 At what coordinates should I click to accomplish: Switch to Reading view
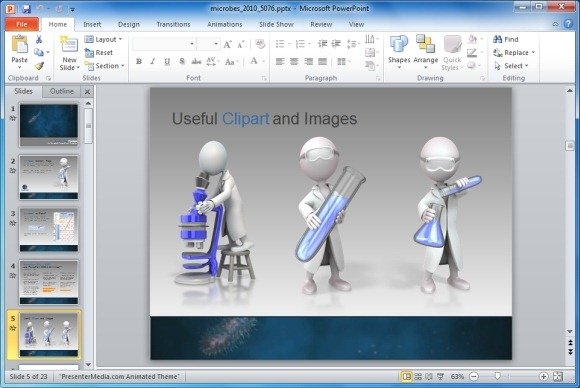(x=429, y=377)
